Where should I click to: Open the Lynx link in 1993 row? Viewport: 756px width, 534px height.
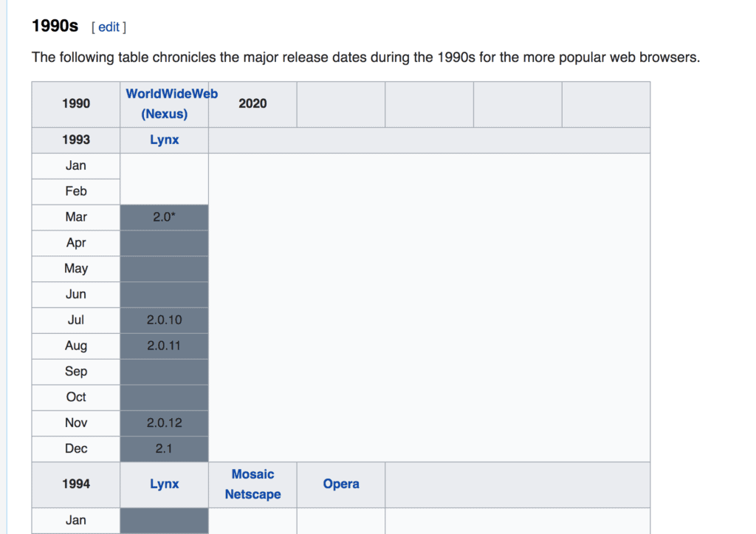click(x=165, y=140)
